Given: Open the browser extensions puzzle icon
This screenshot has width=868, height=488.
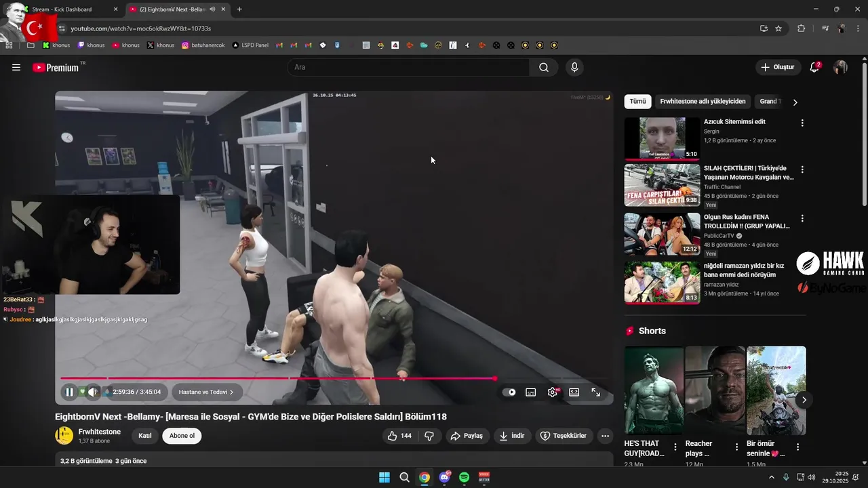Looking at the screenshot, I should pyautogui.click(x=802, y=28).
